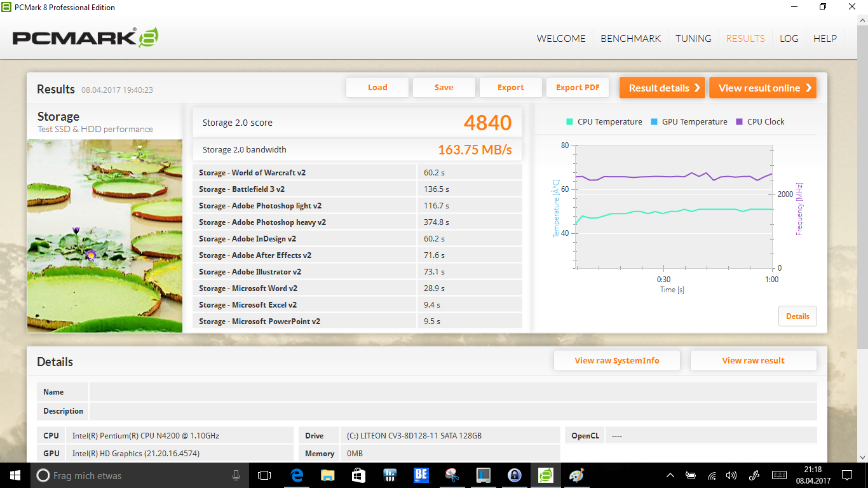Click the LITEON CV3-8D128-11 drive text
This screenshot has width=868, height=488.
(x=414, y=435)
